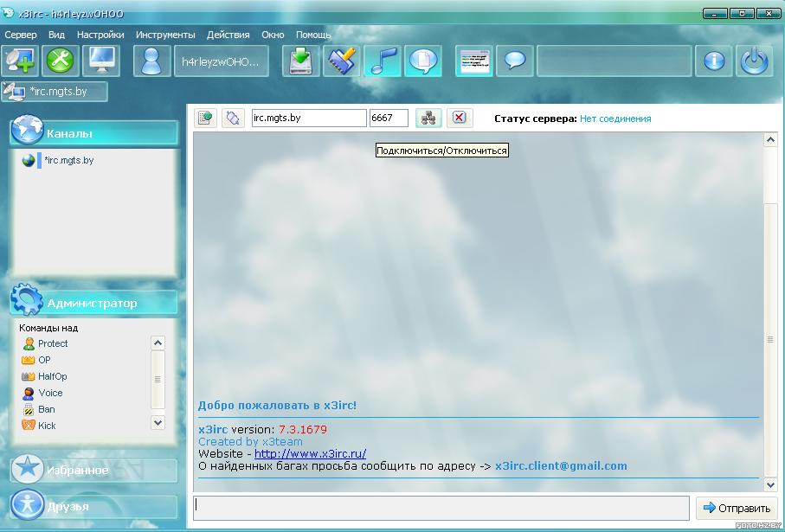The width and height of the screenshot is (785, 532).
Task: Select the OP admin command
Action: [x=44, y=360]
